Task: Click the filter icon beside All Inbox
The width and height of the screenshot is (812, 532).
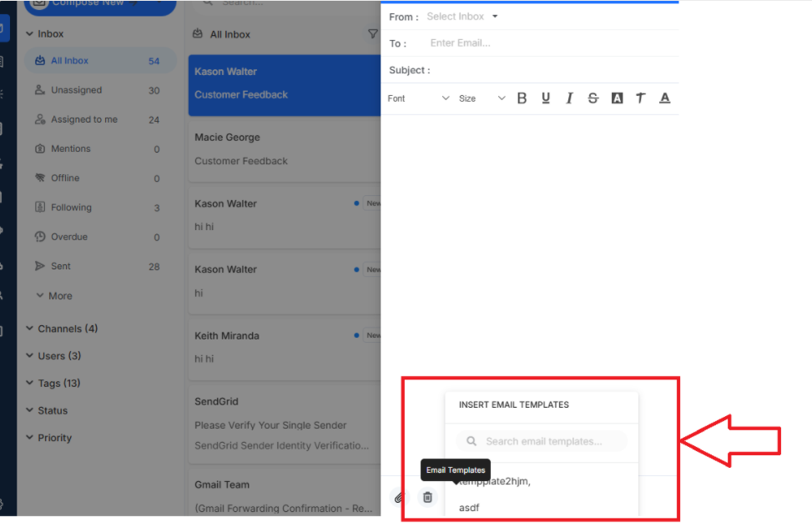Action: click(x=372, y=34)
